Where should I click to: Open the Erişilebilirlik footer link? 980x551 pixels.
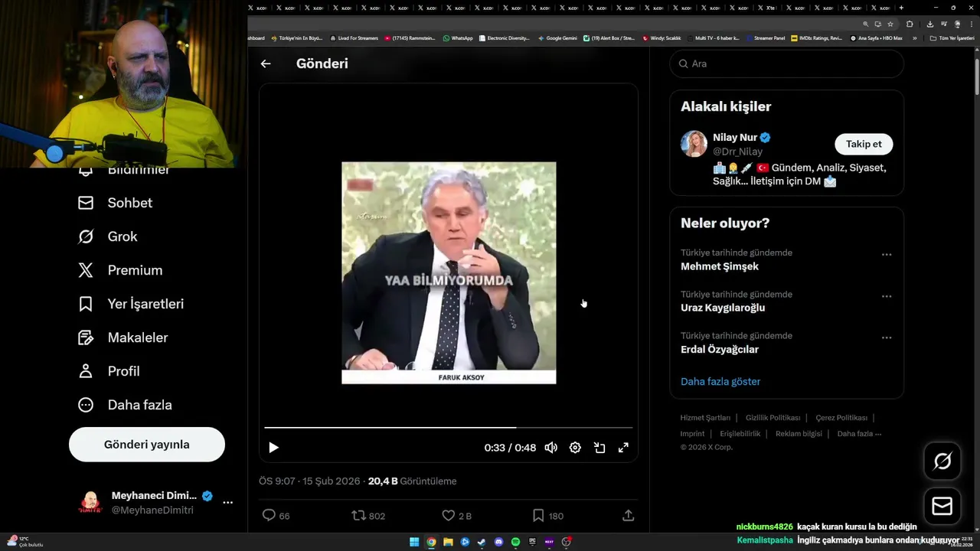click(740, 434)
